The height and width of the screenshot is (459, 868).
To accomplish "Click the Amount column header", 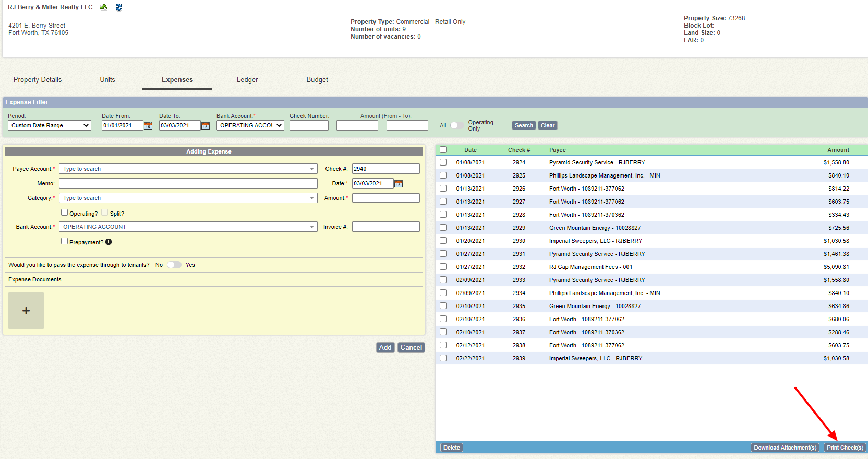I will click(838, 150).
